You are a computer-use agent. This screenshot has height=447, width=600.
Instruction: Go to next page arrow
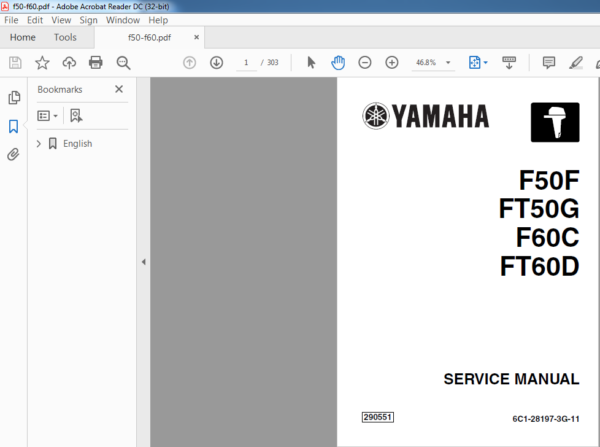click(217, 62)
